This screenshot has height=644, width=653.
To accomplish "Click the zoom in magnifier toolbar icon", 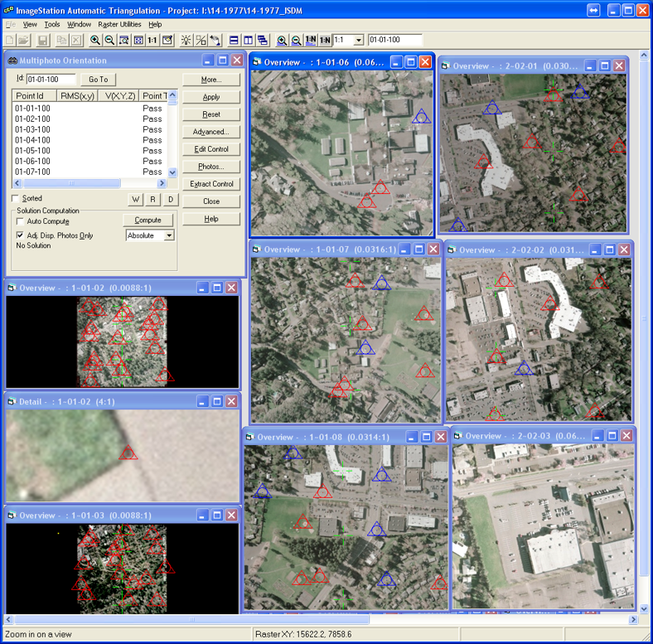I will [x=95, y=40].
